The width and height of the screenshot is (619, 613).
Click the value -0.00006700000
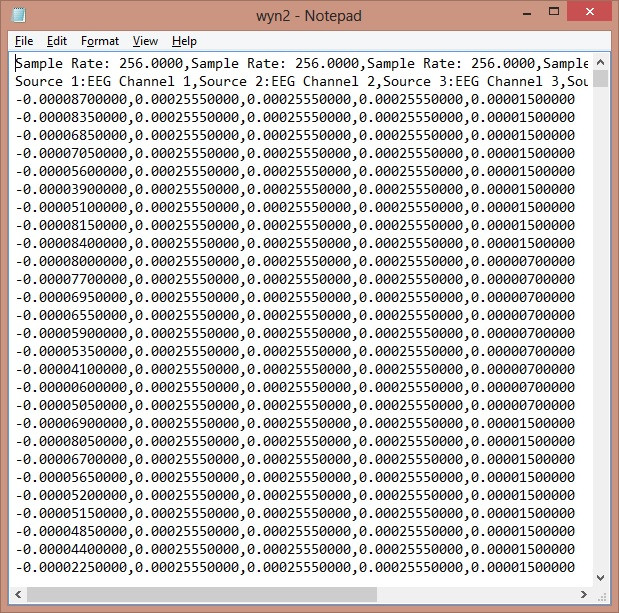tap(71, 459)
